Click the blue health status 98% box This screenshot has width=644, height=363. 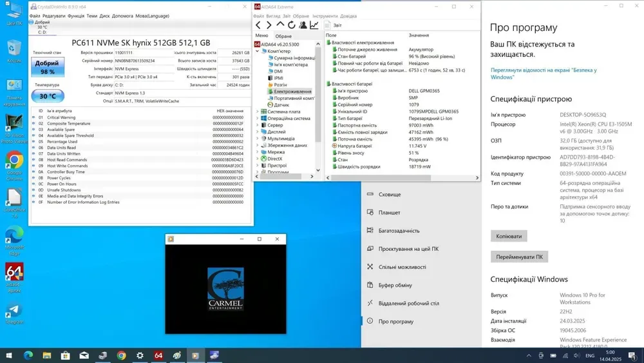click(48, 68)
